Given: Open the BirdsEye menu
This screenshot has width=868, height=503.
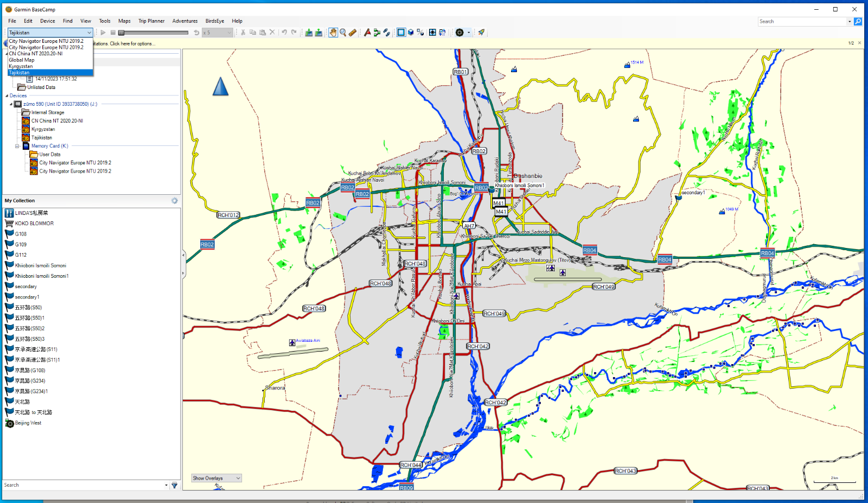Looking at the screenshot, I should pyautogui.click(x=215, y=21).
